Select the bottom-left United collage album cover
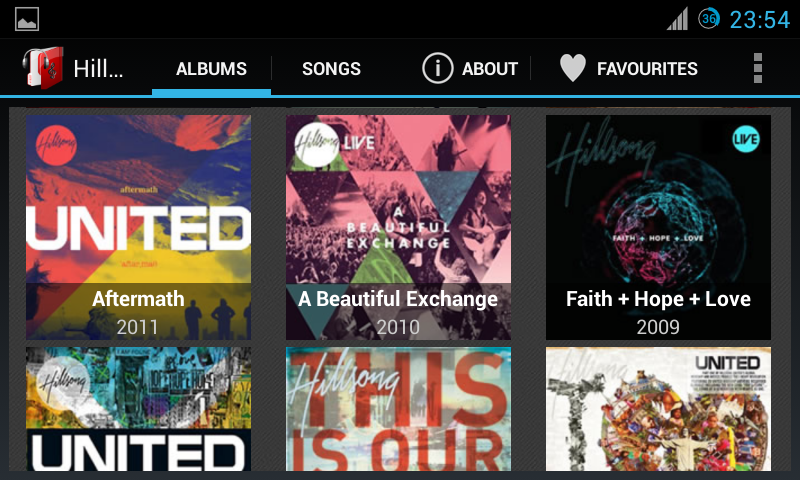The height and width of the screenshot is (480, 800). 138,409
